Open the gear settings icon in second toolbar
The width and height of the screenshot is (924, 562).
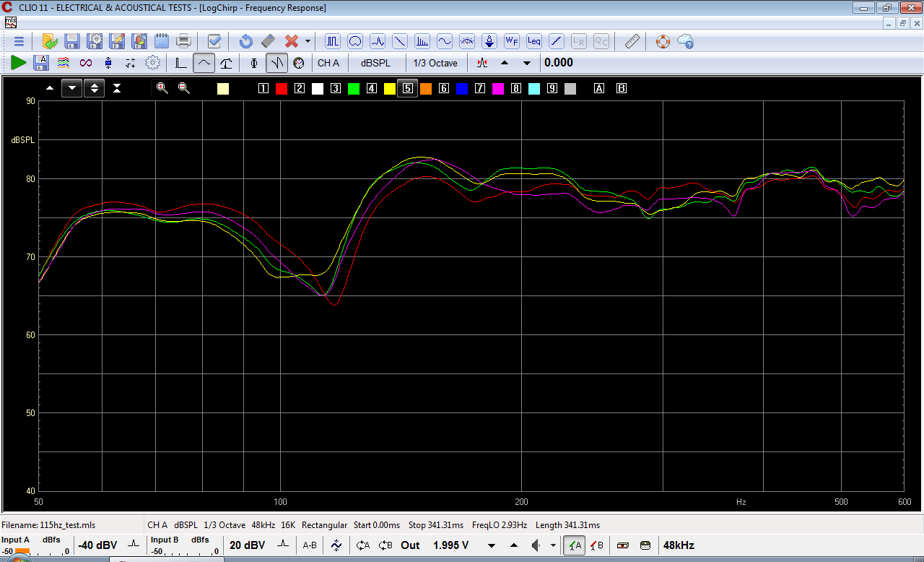[152, 63]
